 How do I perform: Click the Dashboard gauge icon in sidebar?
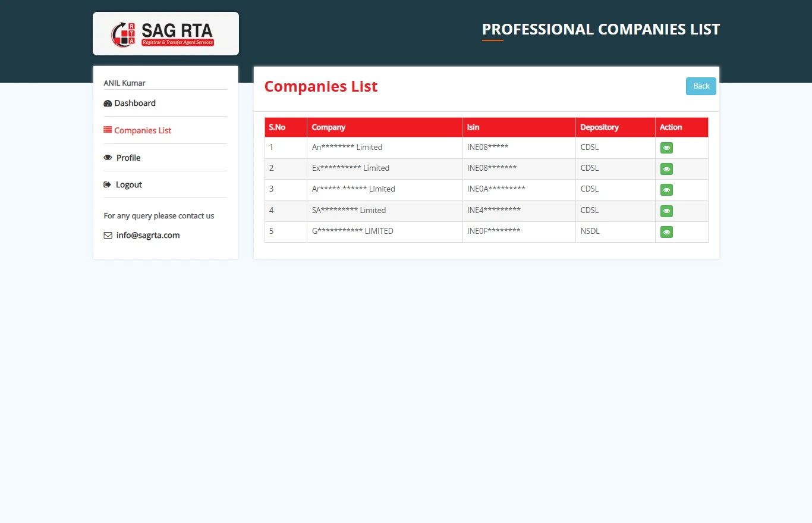coord(108,104)
